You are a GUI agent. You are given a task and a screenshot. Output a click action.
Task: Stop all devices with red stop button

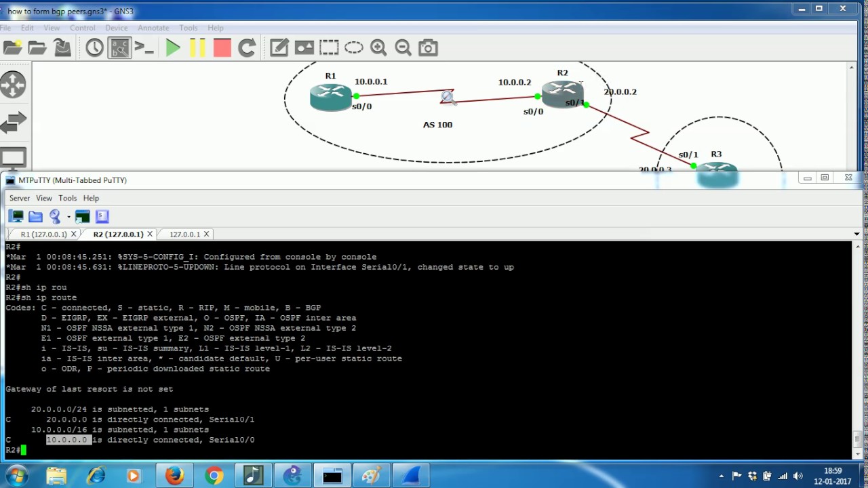click(222, 47)
